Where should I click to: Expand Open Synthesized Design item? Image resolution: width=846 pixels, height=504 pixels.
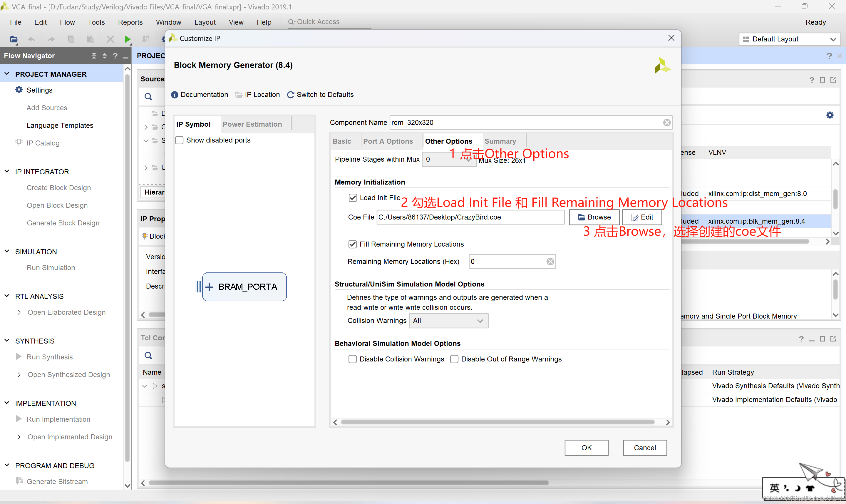point(19,375)
